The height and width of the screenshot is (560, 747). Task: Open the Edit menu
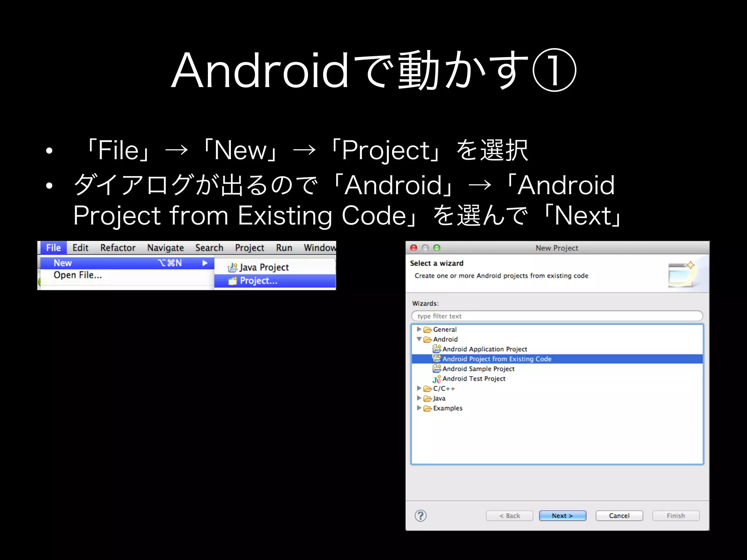point(80,248)
